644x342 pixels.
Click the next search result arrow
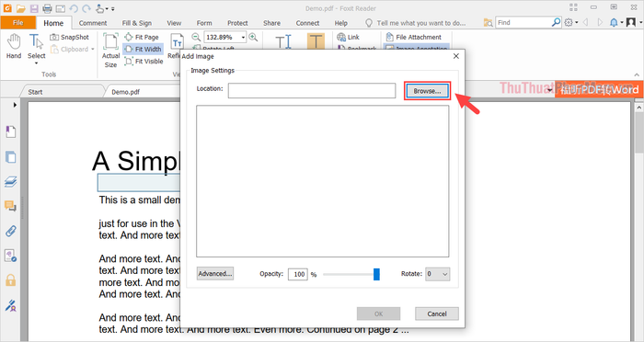pyautogui.click(x=600, y=23)
